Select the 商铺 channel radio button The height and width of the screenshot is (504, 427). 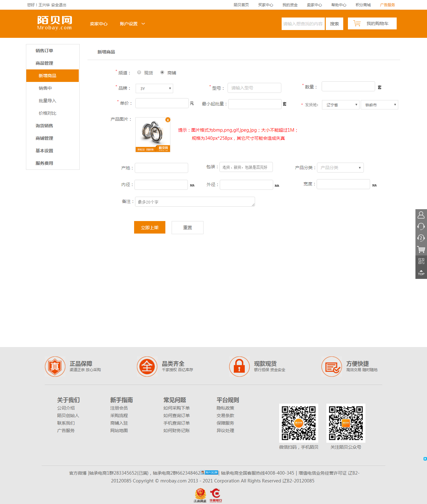[x=162, y=72]
